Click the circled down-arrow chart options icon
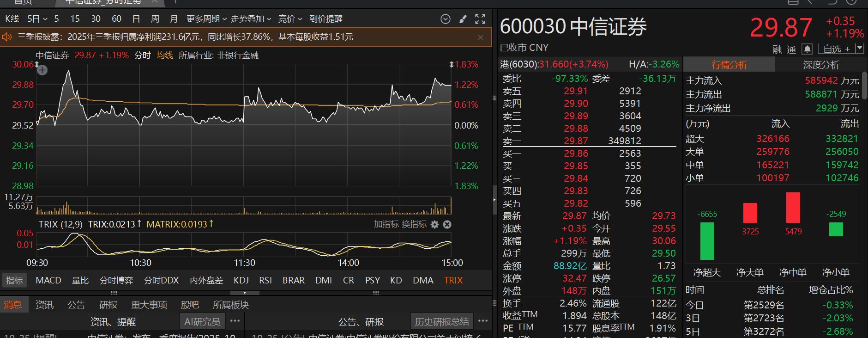This screenshot has height=338, width=868. click(x=446, y=19)
